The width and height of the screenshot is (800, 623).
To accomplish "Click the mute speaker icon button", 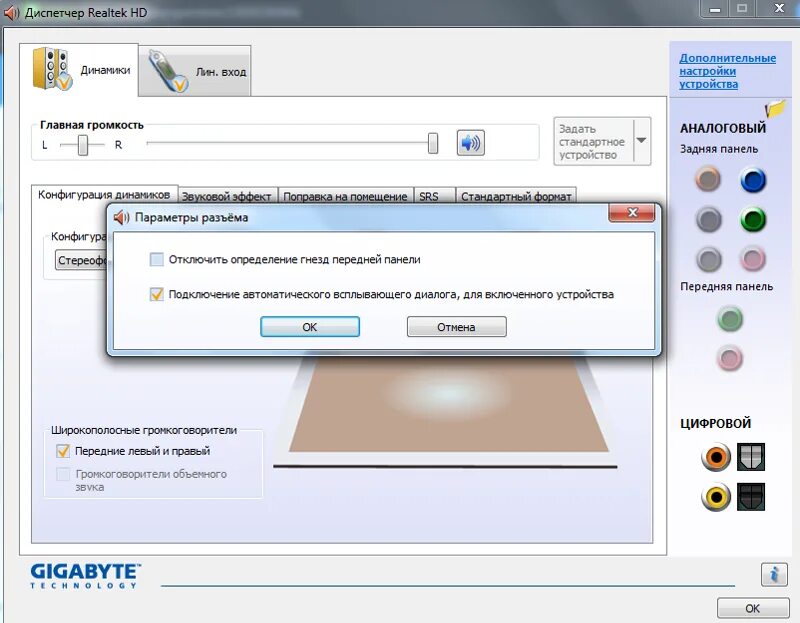I will tap(470, 143).
